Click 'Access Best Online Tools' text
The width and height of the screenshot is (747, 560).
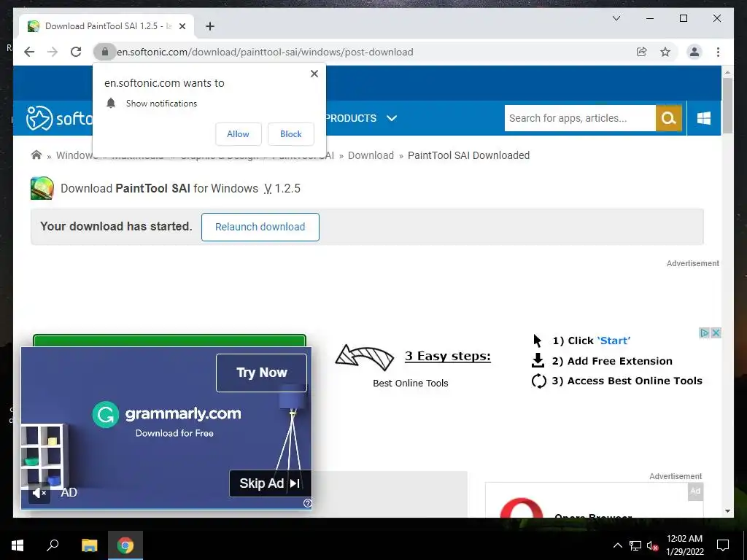click(635, 381)
